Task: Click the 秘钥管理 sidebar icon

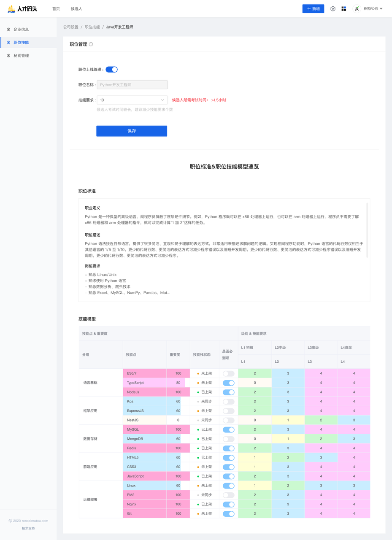Action: click(x=8, y=56)
